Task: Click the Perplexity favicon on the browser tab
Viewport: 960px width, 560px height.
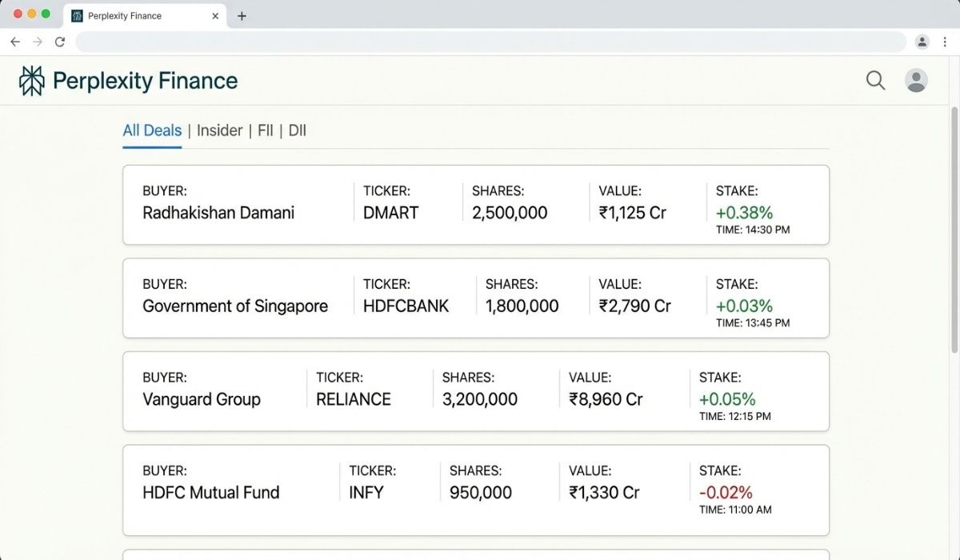Action: [x=78, y=15]
